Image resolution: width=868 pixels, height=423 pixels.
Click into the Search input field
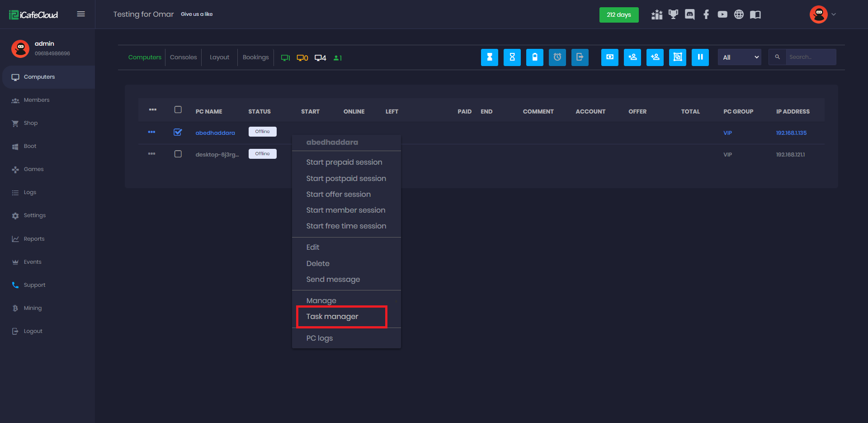(x=810, y=57)
